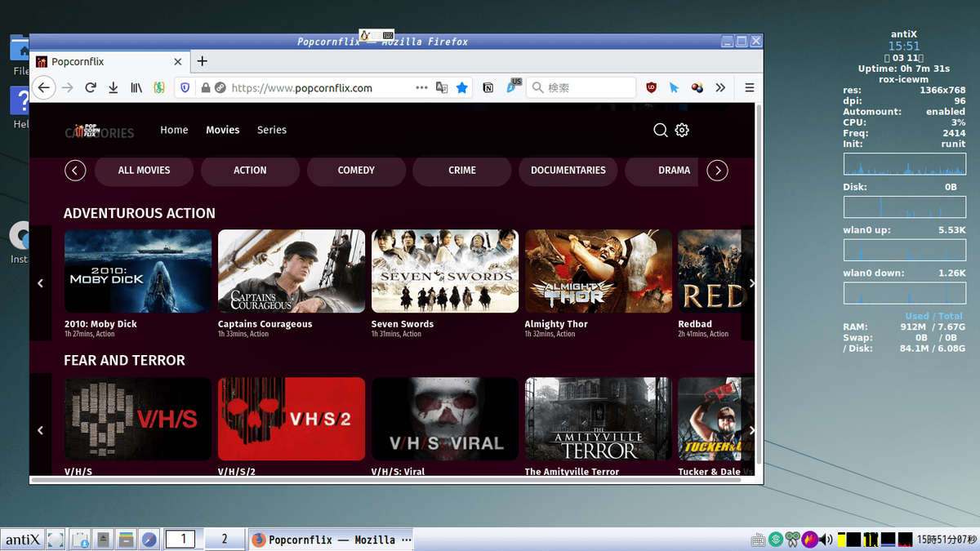
Task: Click the scissors clipboard tray icon
Action: [x=792, y=540]
